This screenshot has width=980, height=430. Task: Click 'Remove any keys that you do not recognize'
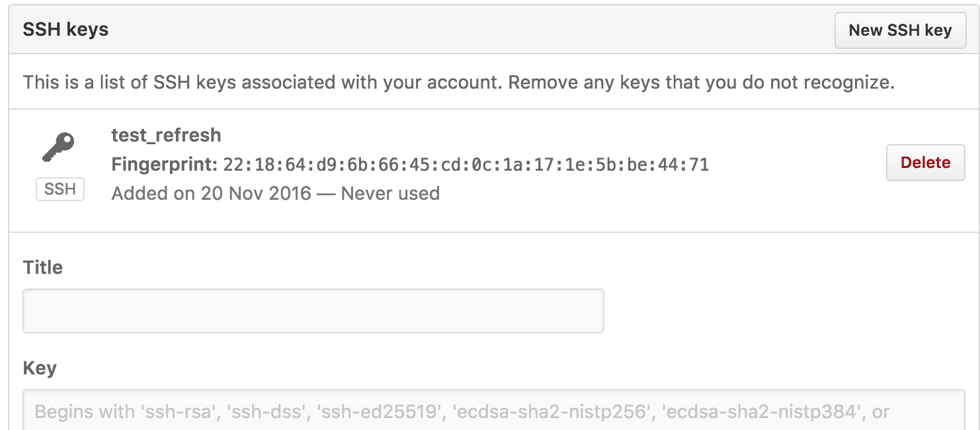(701, 83)
